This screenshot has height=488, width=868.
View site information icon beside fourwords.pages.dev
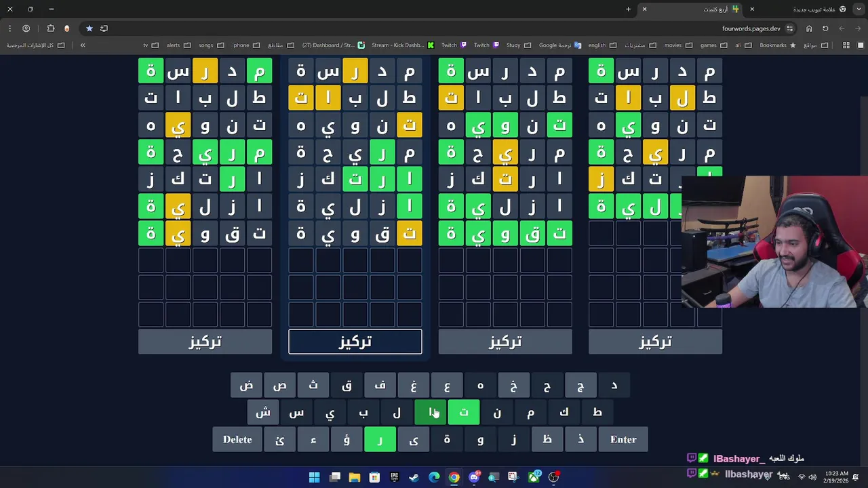(790, 28)
